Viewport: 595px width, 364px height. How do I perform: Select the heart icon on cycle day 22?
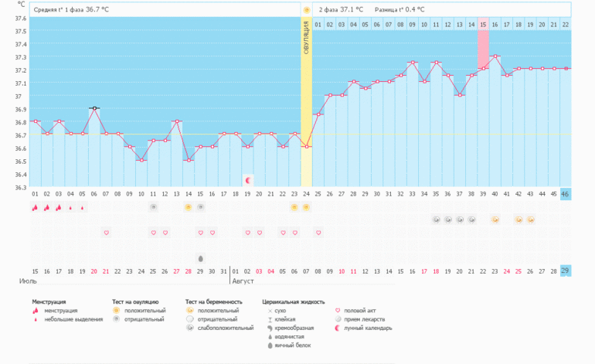283,233
